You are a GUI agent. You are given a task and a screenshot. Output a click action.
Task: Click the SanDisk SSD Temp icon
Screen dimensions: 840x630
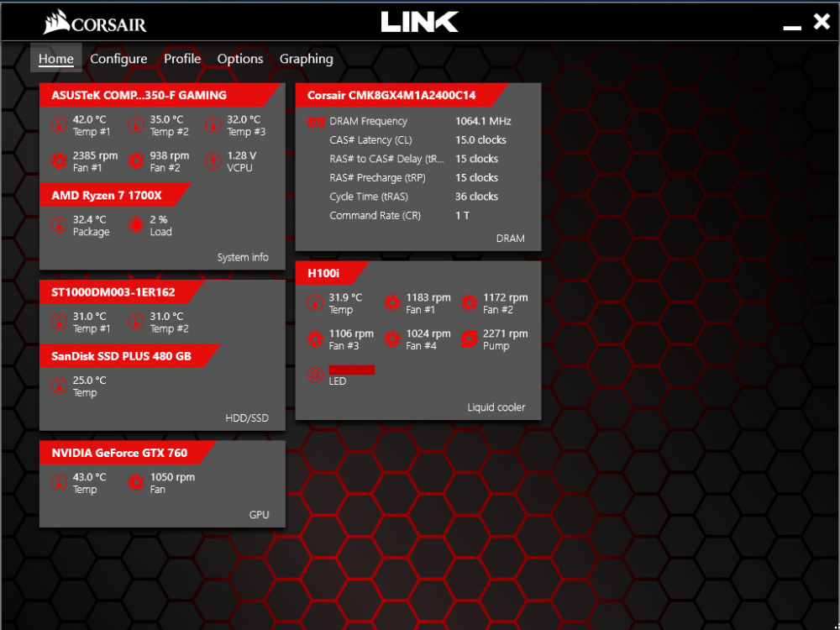[x=58, y=386]
